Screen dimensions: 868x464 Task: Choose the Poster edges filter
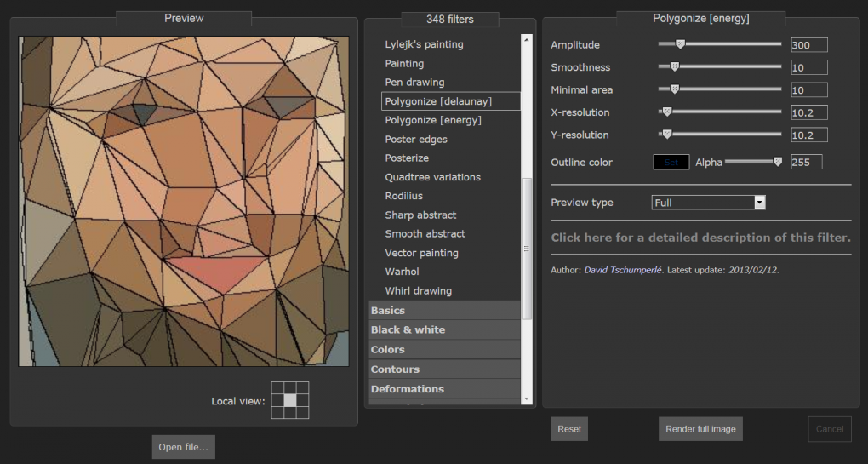416,140
